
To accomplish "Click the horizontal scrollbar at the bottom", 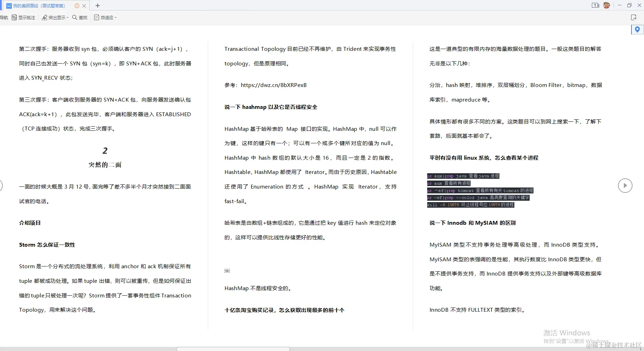I will [x=233, y=349].
